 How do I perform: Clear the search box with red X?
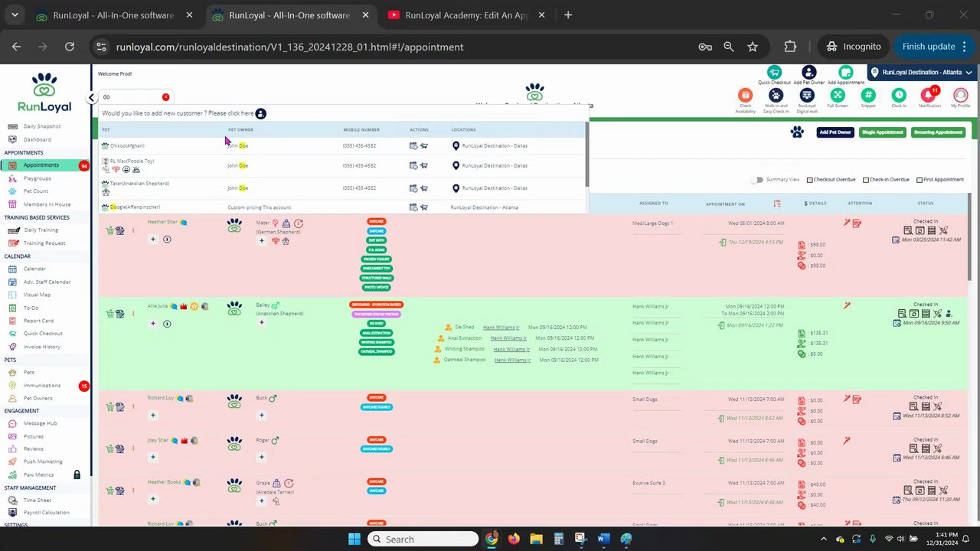[x=165, y=97]
